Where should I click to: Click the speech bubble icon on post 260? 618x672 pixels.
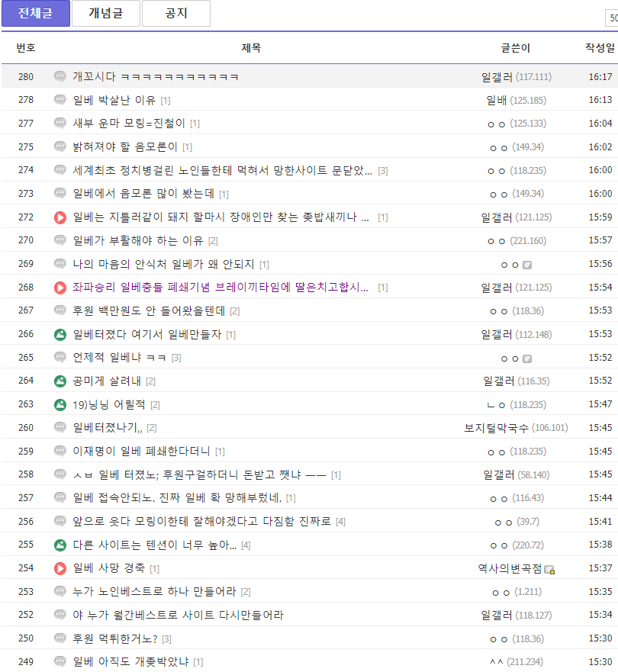60,428
